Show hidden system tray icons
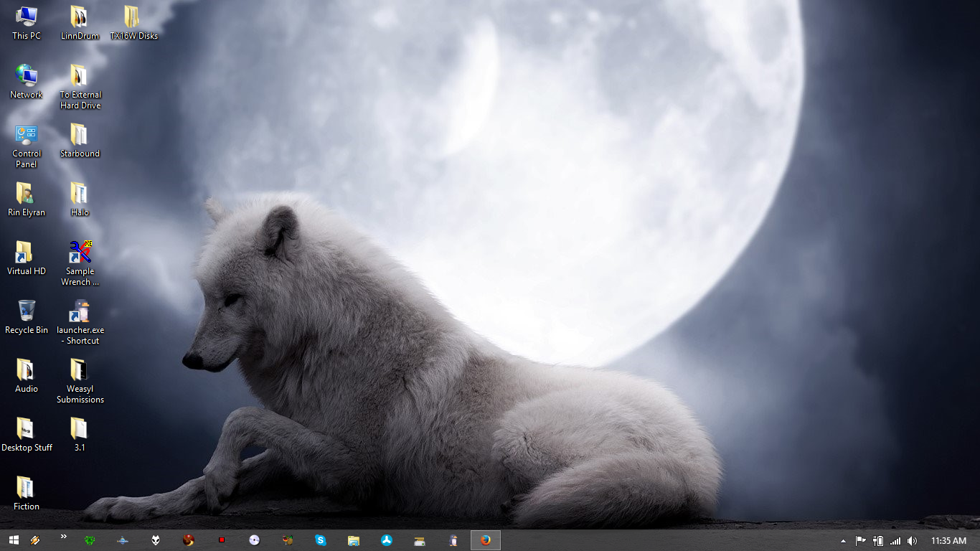Viewport: 980px width, 551px height. [x=843, y=541]
